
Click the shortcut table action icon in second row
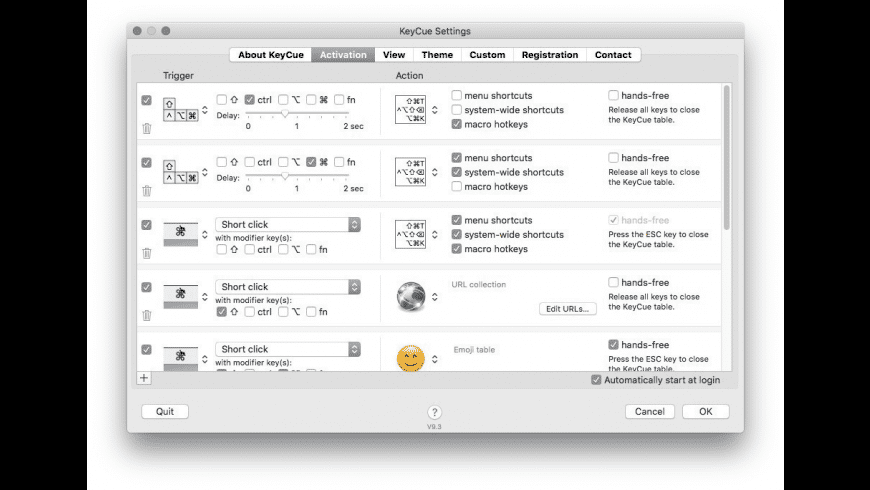point(411,171)
